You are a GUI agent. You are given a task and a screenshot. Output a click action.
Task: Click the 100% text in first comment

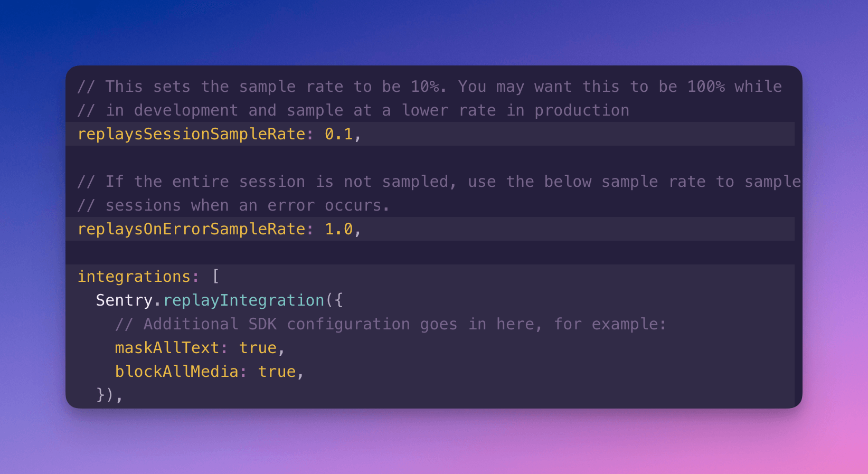pos(706,87)
